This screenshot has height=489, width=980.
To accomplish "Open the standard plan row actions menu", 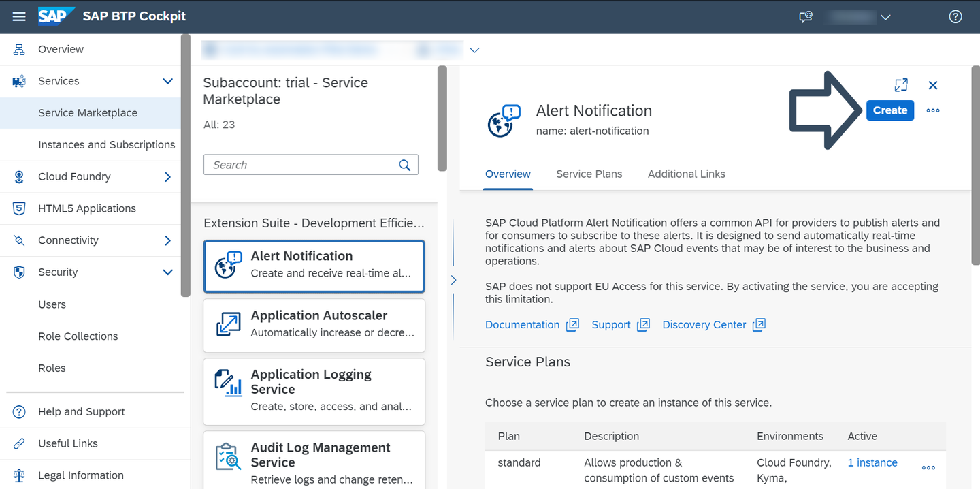I will [928, 468].
